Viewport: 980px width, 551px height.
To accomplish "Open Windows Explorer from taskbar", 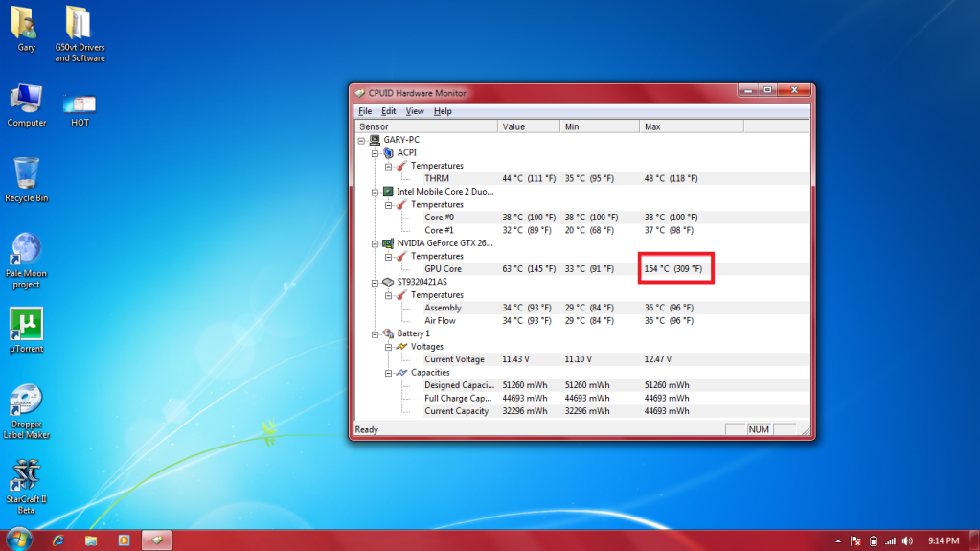I will click(91, 540).
